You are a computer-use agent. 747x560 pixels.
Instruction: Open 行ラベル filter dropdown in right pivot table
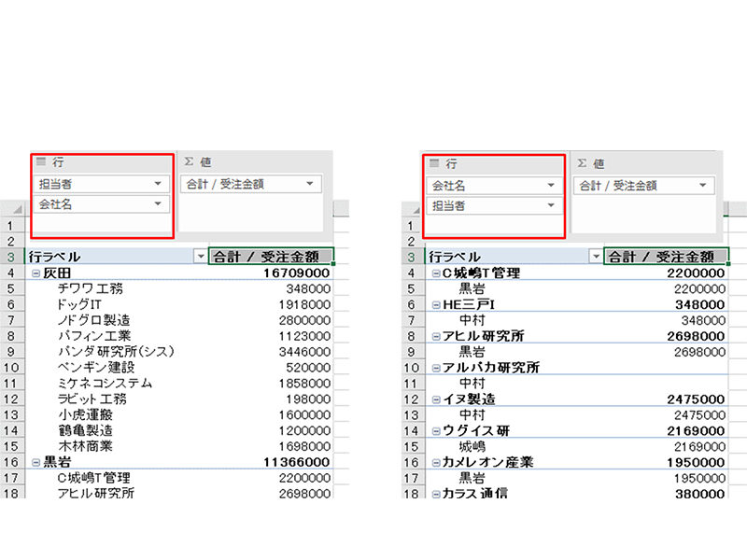pos(595,257)
